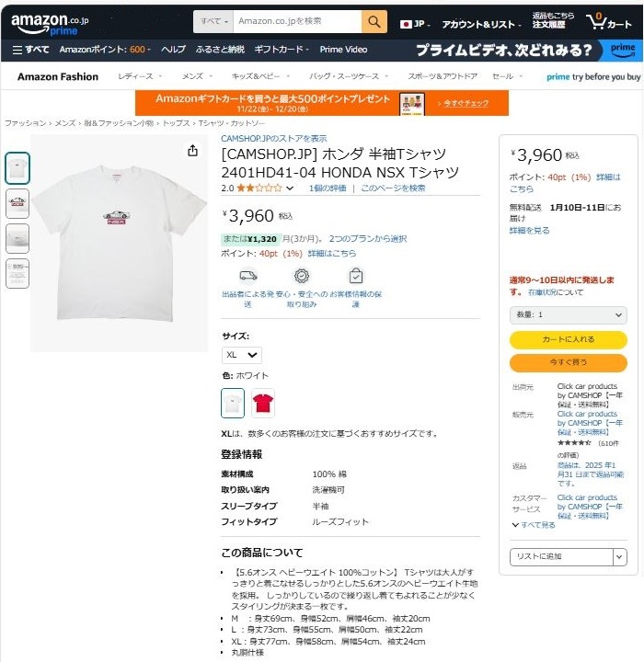
Task: Click the safety badge icon
Action: click(x=301, y=276)
